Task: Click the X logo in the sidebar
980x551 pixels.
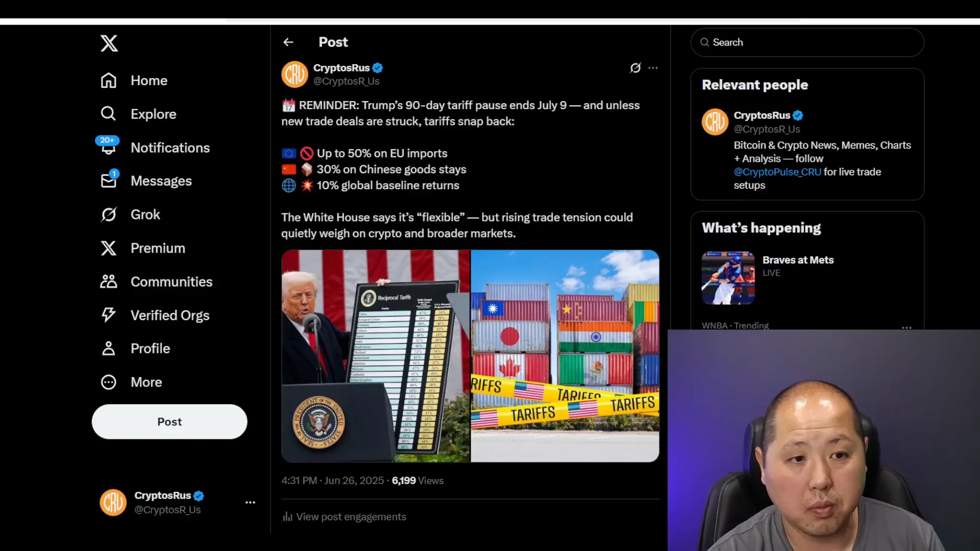Action: tap(109, 43)
